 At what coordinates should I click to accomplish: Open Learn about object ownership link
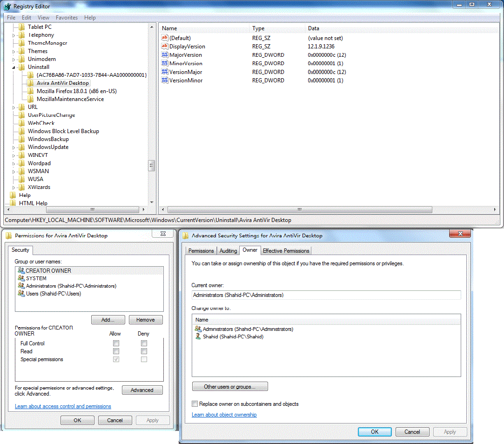coord(224,415)
